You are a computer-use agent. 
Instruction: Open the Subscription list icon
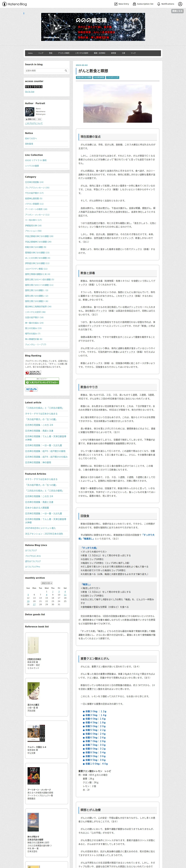pyautogui.click(x=134, y=4)
